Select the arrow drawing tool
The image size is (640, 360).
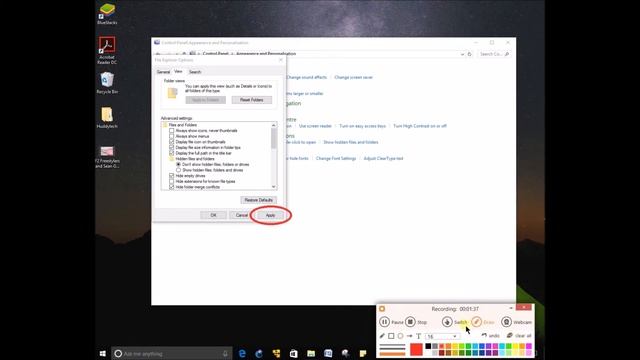tap(409, 336)
